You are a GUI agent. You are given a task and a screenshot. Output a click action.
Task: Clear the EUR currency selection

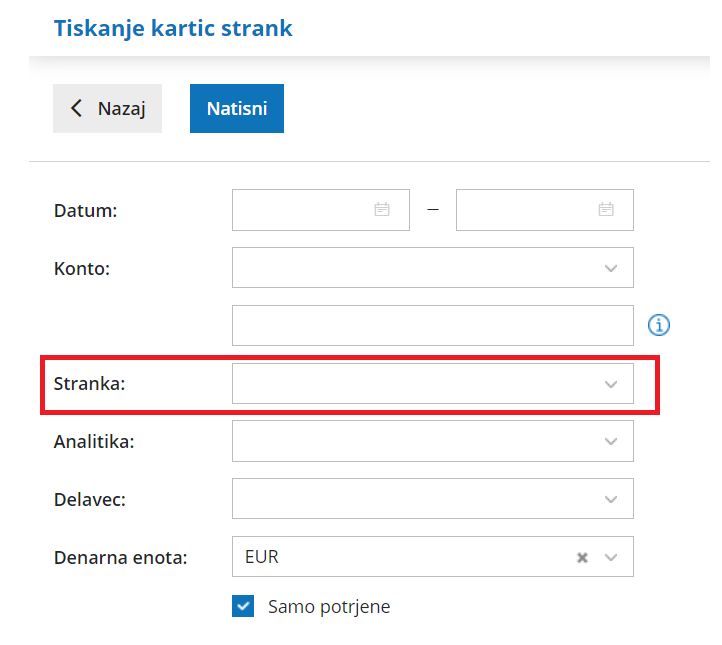(x=582, y=558)
